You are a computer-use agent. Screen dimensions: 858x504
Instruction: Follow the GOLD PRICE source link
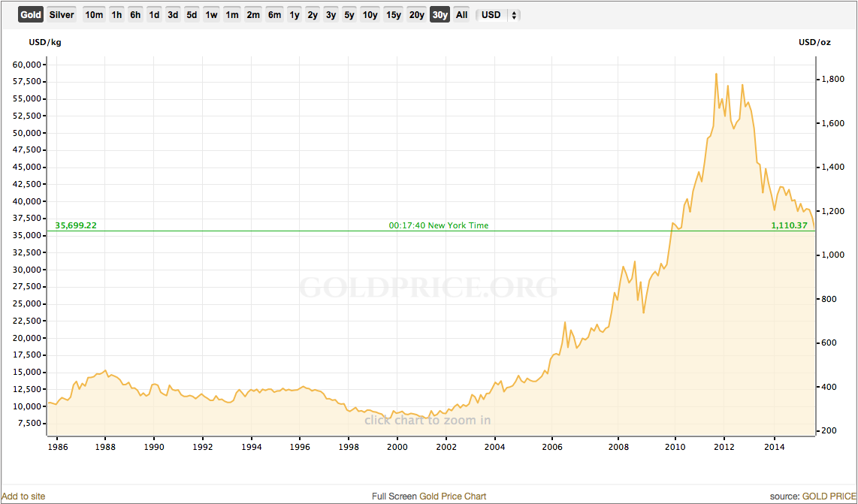coord(829,496)
